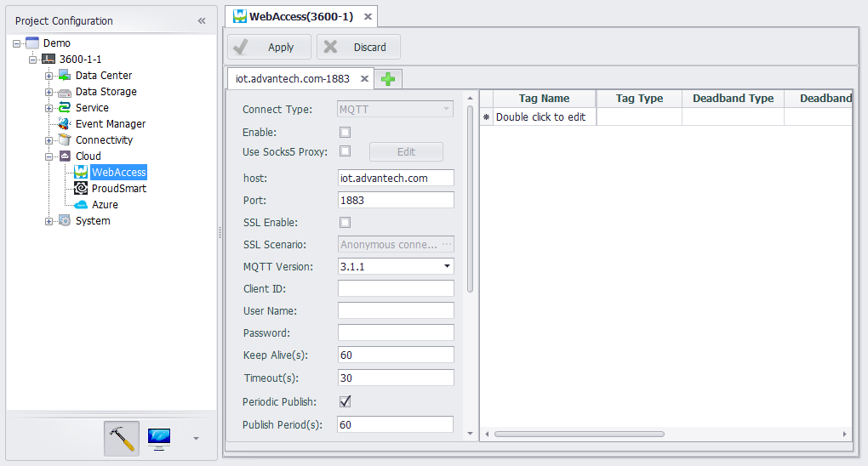Select the hammer configuration mode icon
The height and width of the screenshot is (466, 868).
(122, 438)
